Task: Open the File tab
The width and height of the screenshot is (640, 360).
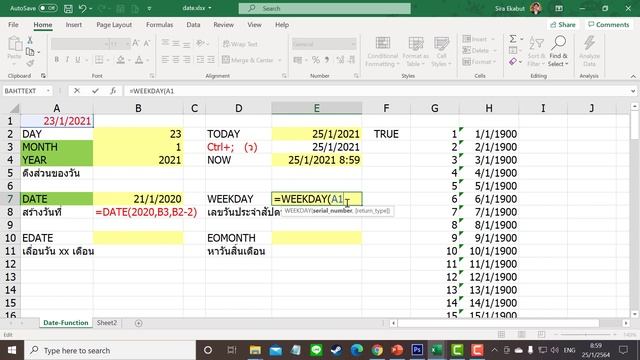Action: coord(13,24)
